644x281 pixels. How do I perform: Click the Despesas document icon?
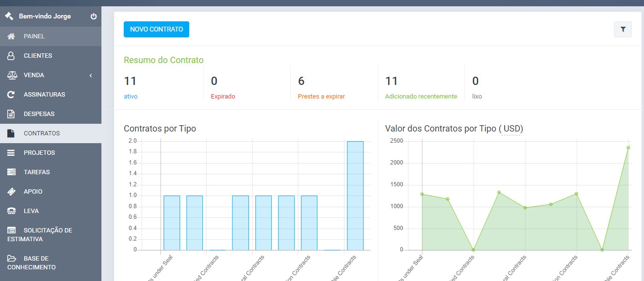(11, 114)
